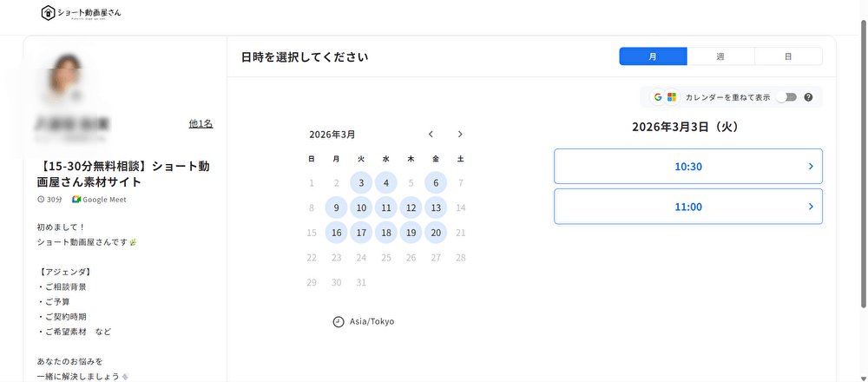Switch to the 週 (week) view tab
The image size is (868, 382).
720,56
